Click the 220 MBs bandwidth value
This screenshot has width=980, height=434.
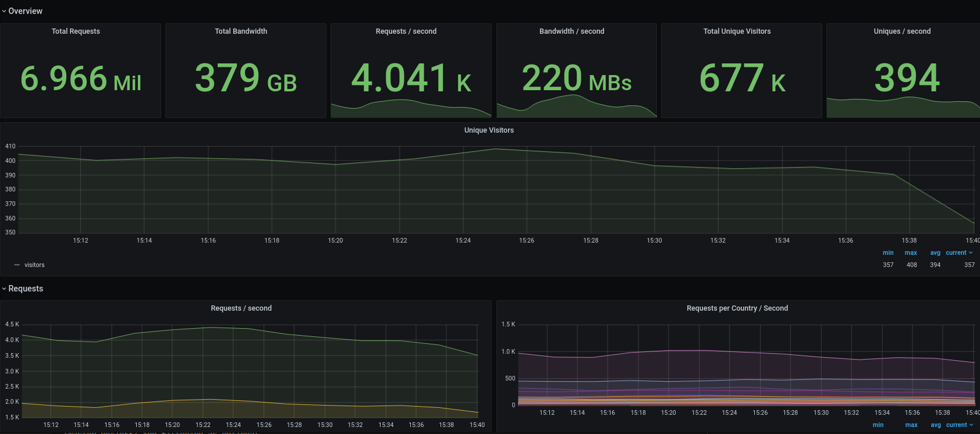pyautogui.click(x=577, y=79)
